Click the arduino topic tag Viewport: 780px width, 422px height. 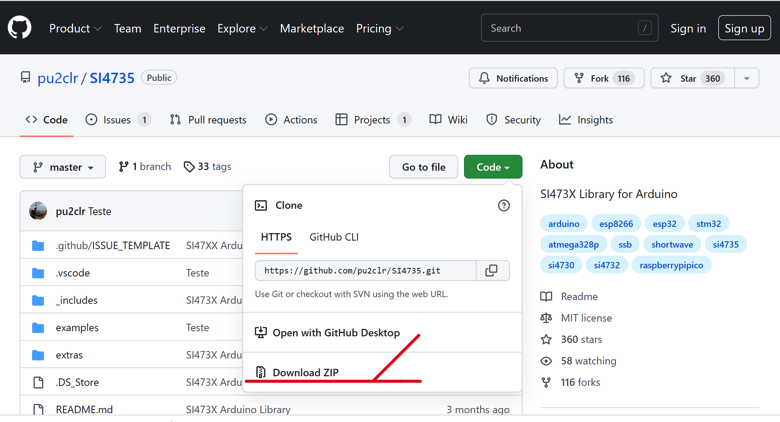pyautogui.click(x=564, y=224)
